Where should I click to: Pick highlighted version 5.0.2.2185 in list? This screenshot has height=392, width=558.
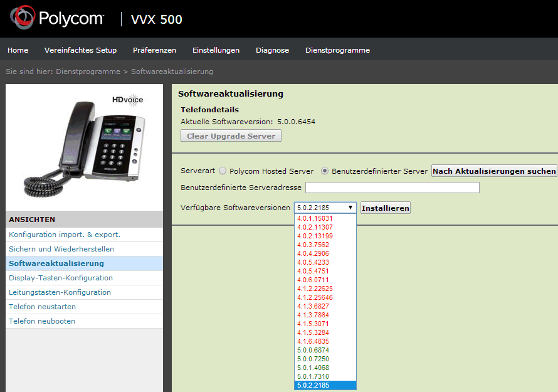click(x=325, y=385)
